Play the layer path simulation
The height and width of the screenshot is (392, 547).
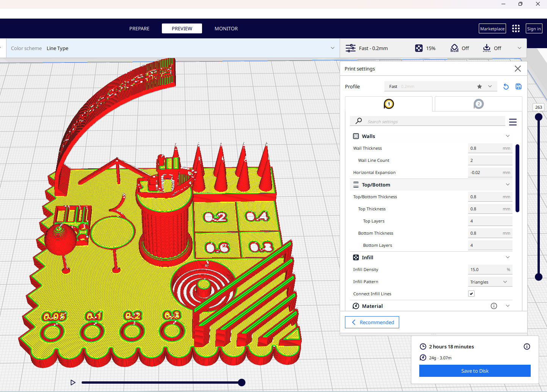[73, 383]
